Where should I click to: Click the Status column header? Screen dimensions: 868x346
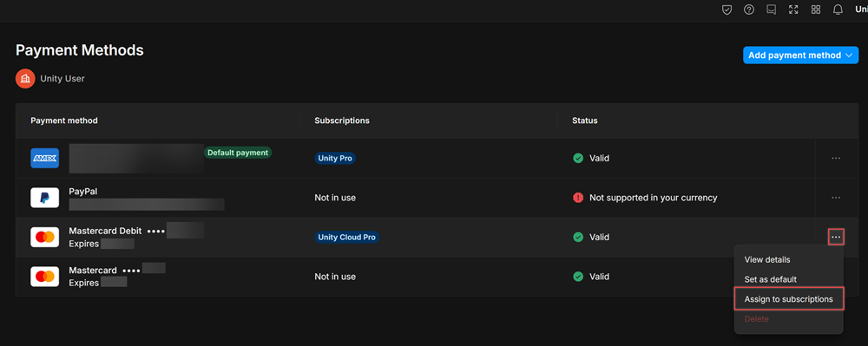click(584, 121)
